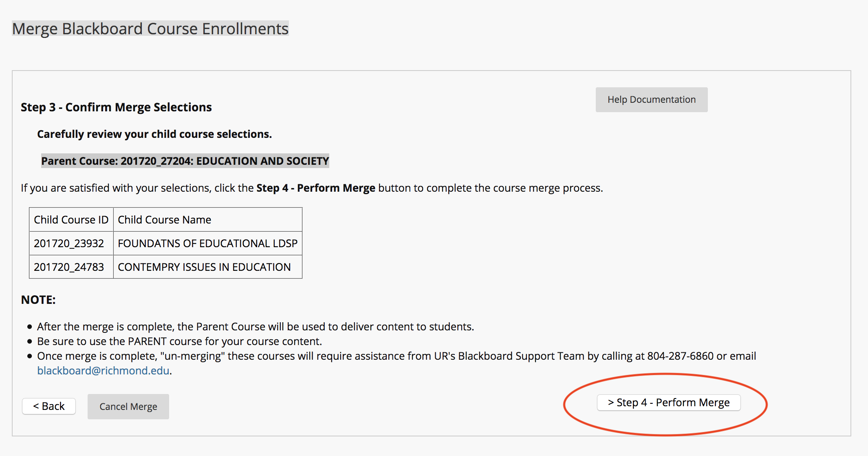This screenshot has width=868, height=456.
Task: Click the Child Course Name column header
Action: (207, 219)
